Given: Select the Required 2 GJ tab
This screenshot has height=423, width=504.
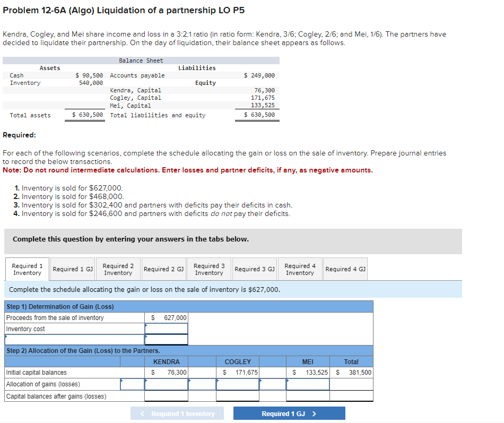Looking at the screenshot, I should point(164,269).
